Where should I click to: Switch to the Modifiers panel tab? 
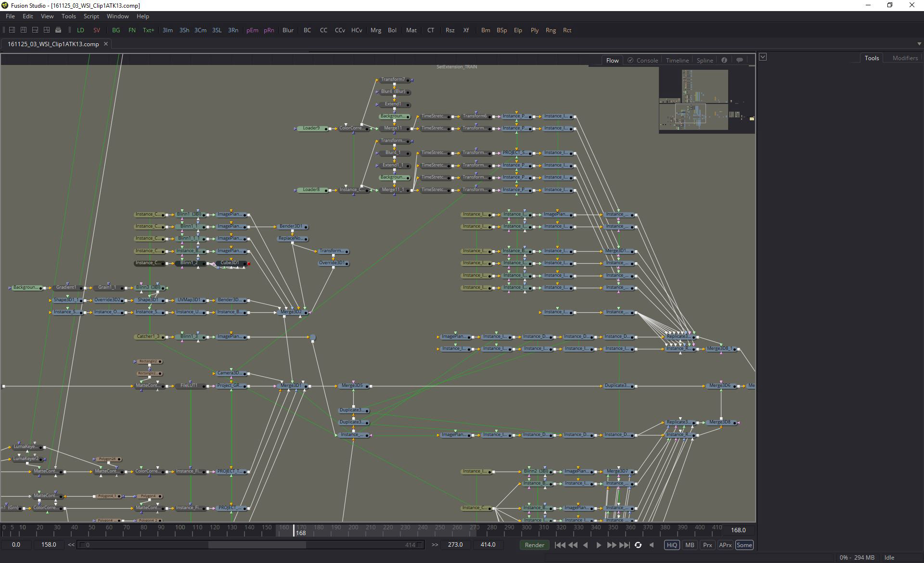click(905, 58)
